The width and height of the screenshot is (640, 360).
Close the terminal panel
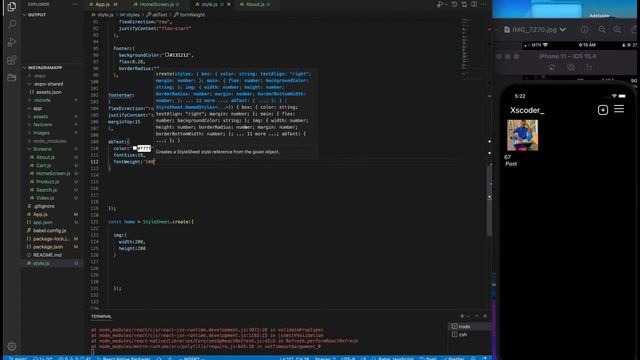click(485, 316)
